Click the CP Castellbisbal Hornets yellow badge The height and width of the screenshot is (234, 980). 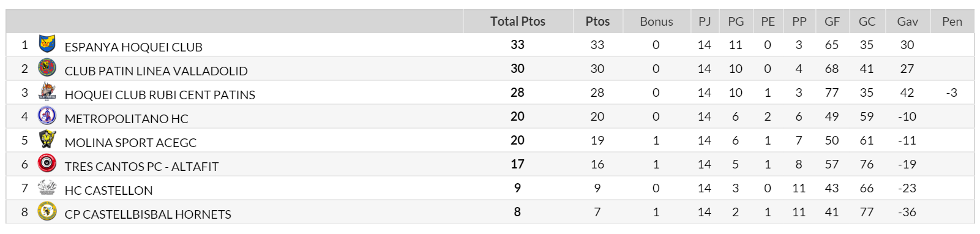coord(47,211)
